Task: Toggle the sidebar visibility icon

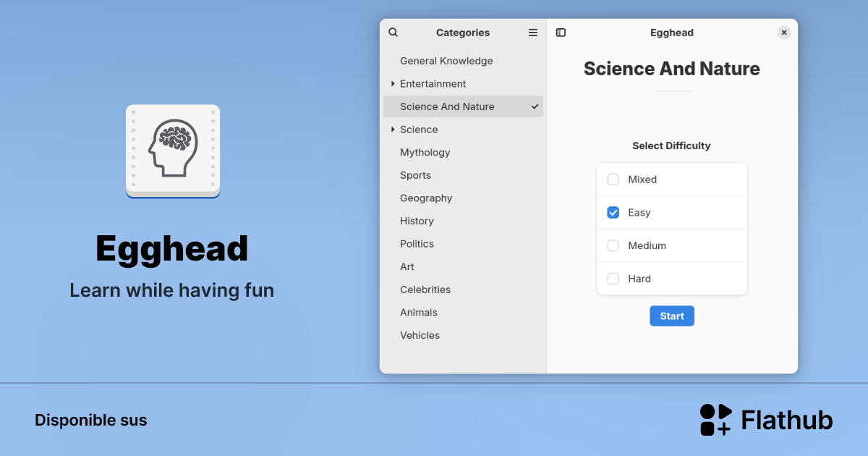Action: pyautogui.click(x=561, y=32)
